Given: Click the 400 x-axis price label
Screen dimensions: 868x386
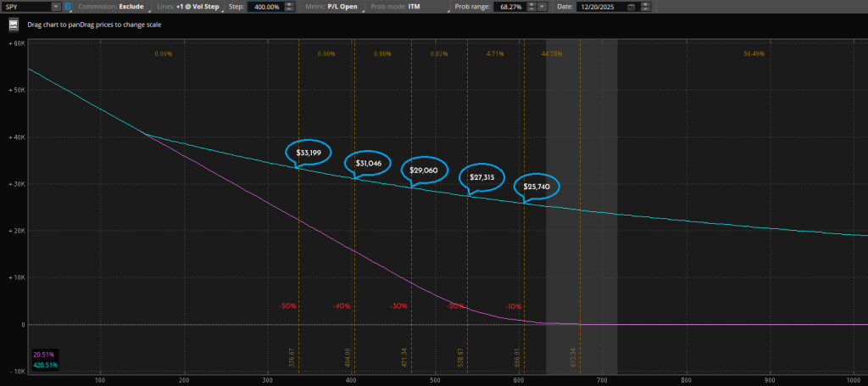Looking at the screenshot, I should [352, 382].
